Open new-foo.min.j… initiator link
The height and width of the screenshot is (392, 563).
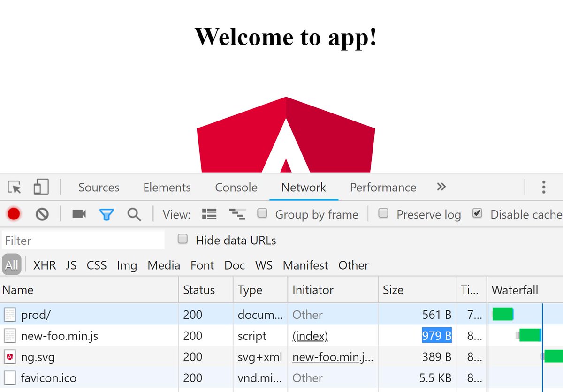[x=333, y=357]
